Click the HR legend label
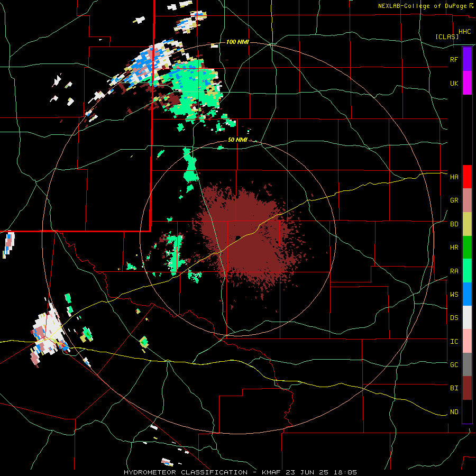The height and width of the screenshot is (476, 476). pos(454,248)
